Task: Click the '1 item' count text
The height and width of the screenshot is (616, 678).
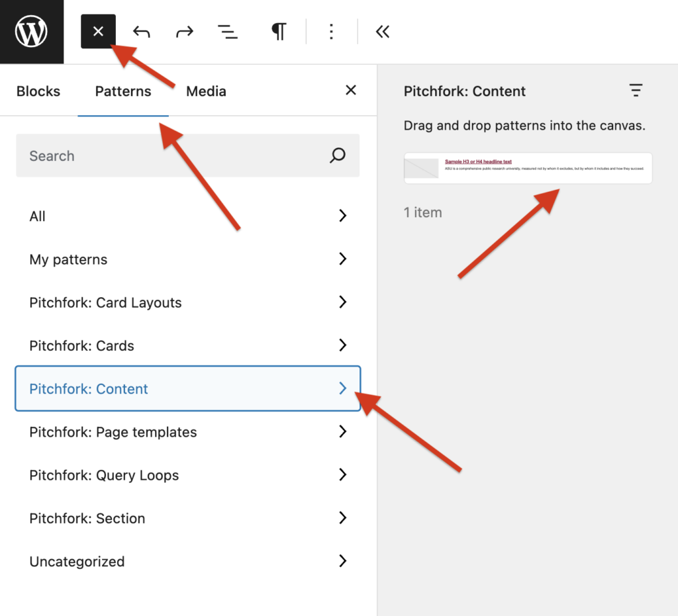Action: 423,212
